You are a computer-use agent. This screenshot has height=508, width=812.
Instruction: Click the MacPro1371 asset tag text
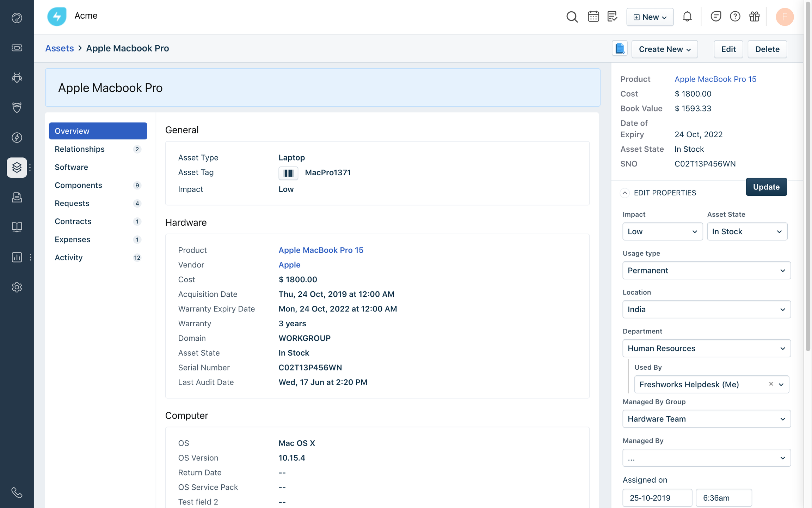pos(328,173)
